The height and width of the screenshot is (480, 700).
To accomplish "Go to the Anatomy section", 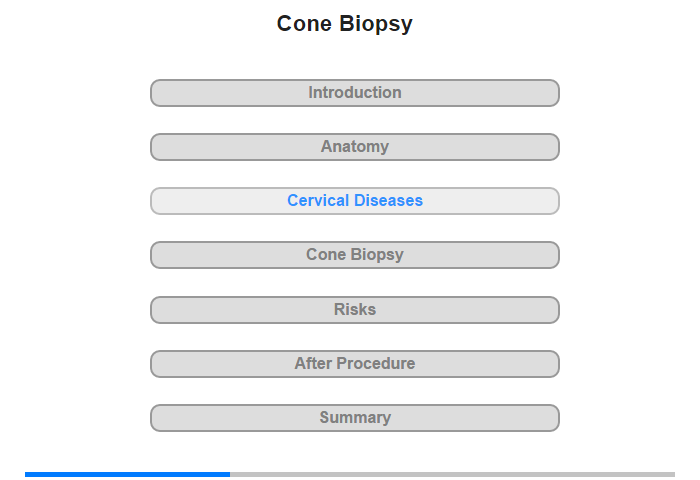I will pos(354,147).
